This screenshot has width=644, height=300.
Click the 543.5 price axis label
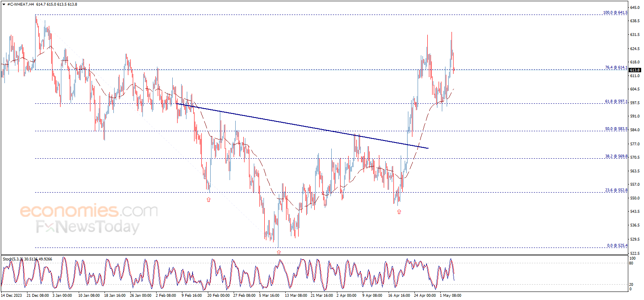coord(635,212)
